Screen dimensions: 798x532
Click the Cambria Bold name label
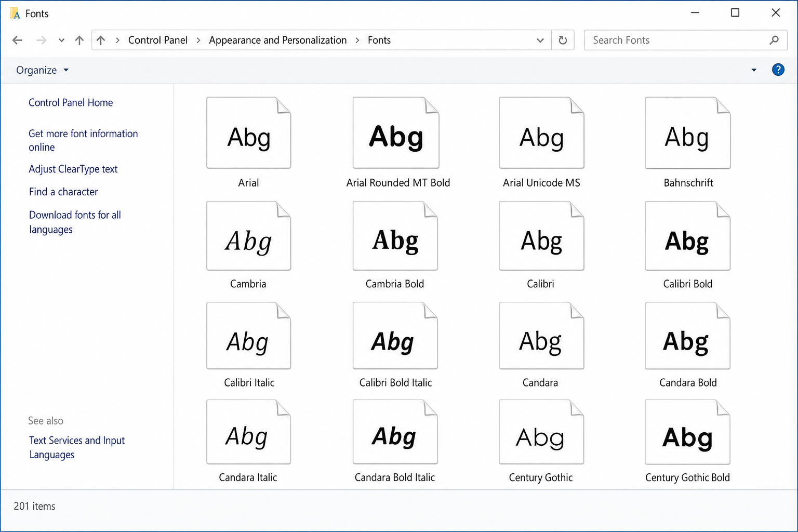pos(395,284)
